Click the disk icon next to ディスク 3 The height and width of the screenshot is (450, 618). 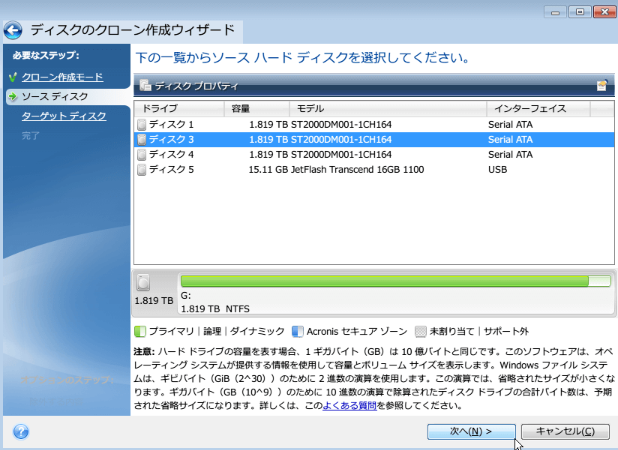[141, 139]
